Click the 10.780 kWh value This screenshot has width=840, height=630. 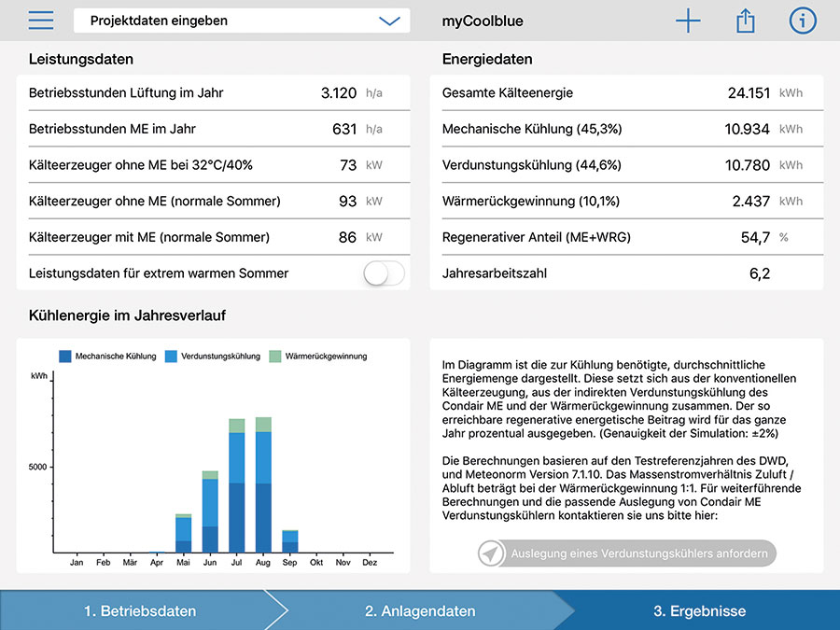click(763, 165)
